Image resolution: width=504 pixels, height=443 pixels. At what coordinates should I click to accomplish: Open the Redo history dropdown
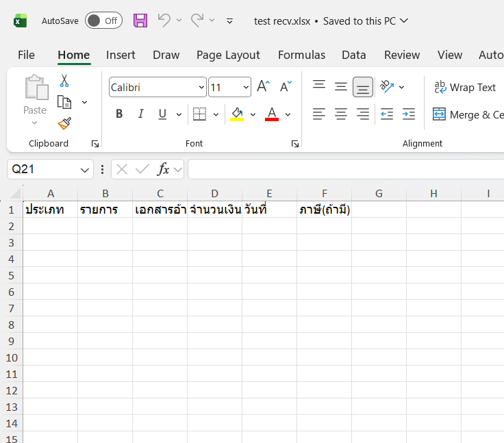(212, 21)
